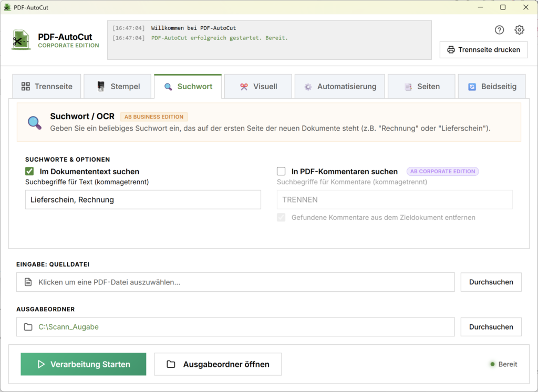The width and height of the screenshot is (538, 392).
Task: Click the PDF-AutoCut scissors logo
Action: pos(21,40)
